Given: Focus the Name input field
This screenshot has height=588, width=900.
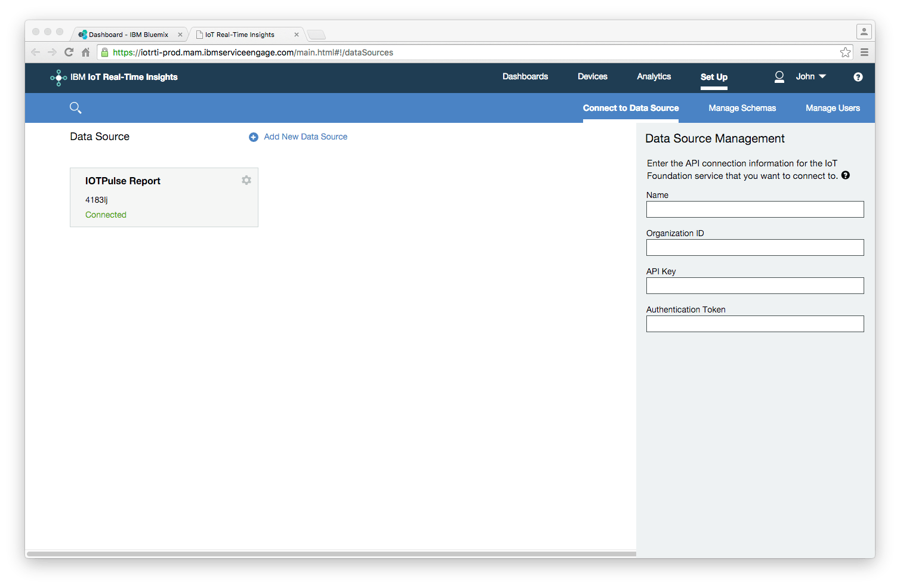Looking at the screenshot, I should click(x=755, y=209).
